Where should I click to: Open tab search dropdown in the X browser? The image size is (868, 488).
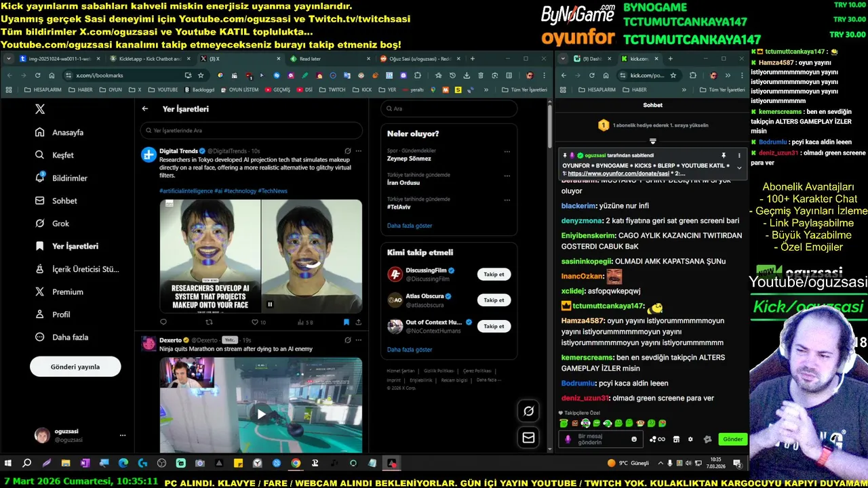click(x=9, y=59)
